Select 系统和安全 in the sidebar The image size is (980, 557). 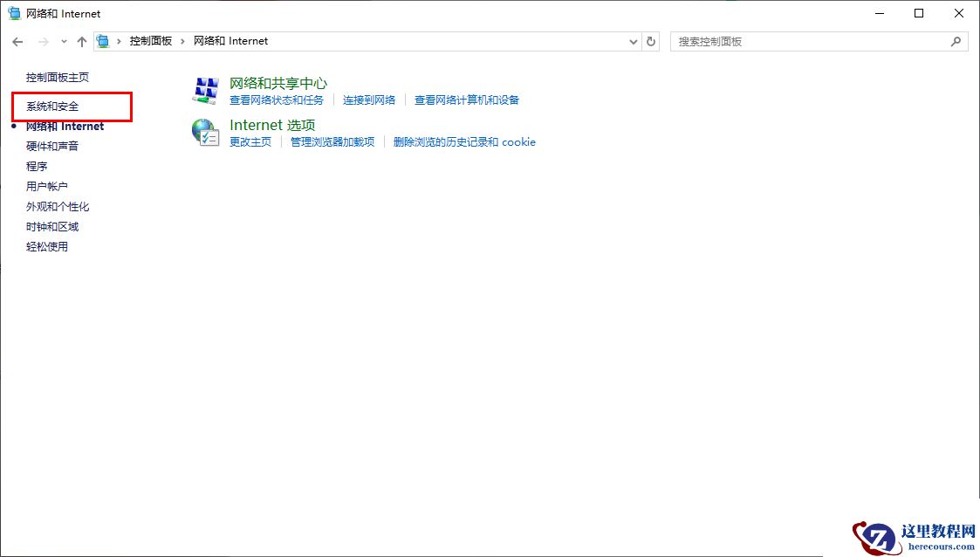pos(52,106)
